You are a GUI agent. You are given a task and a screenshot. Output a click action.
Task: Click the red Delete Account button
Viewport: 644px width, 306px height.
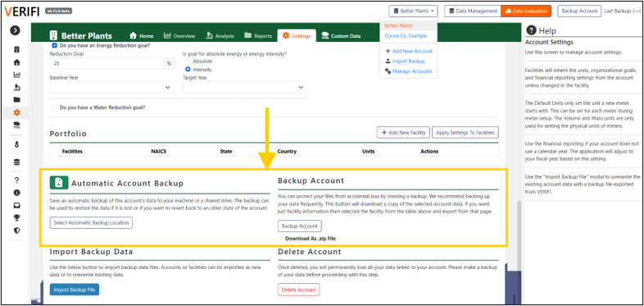tap(298, 290)
